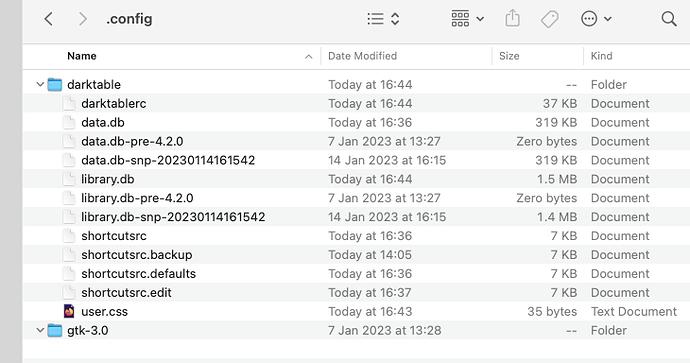Click the .config window title

click(129, 19)
